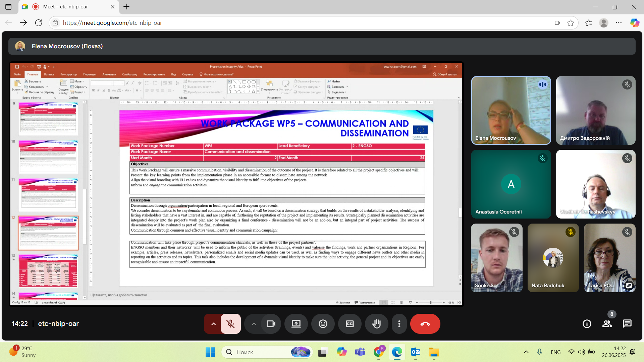Click Найти in editing group
The width and height of the screenshot is (644, 362).
coord(334,81)
